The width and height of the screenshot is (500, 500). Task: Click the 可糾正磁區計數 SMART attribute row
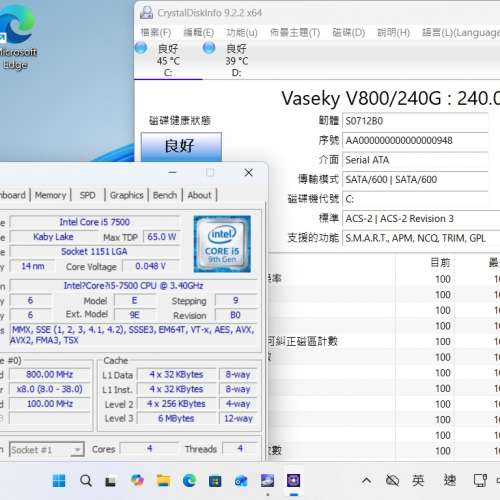pyautogui.click(x=384, y=341)
